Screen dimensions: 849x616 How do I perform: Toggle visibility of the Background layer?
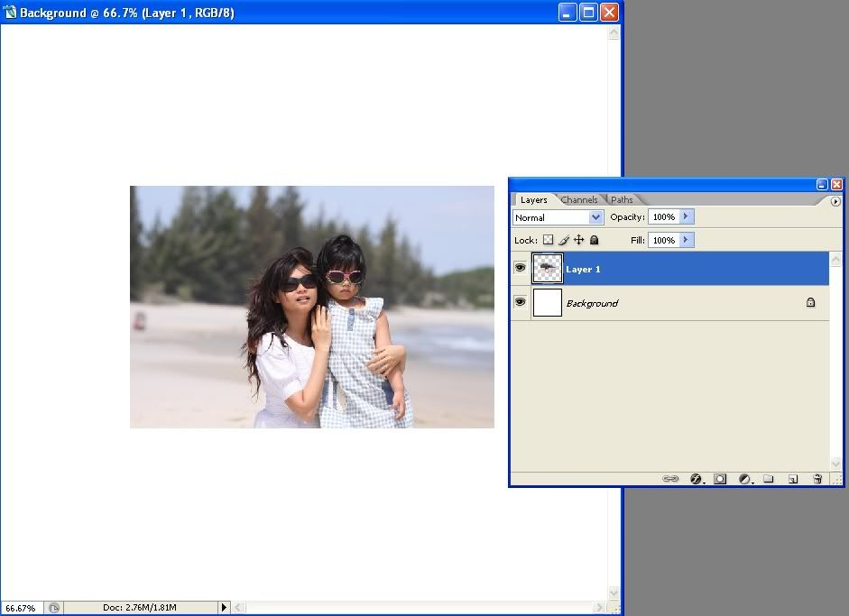coord(520,303)
